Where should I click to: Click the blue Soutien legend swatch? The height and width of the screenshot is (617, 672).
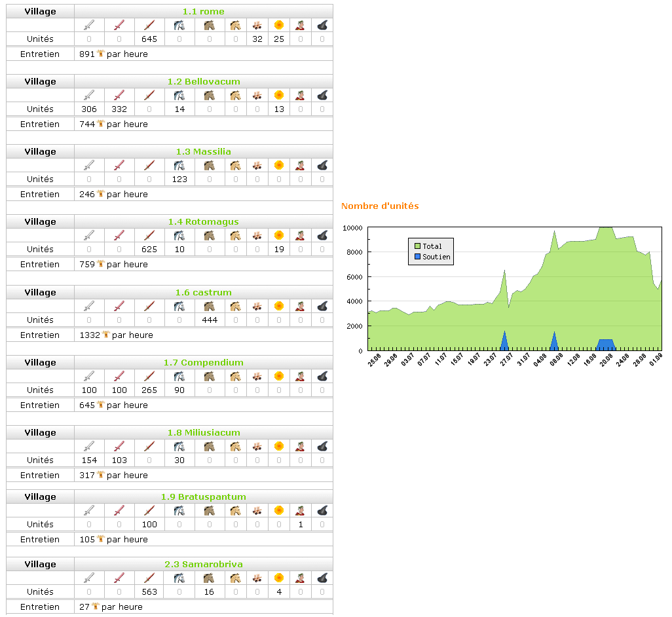[417, 257]
